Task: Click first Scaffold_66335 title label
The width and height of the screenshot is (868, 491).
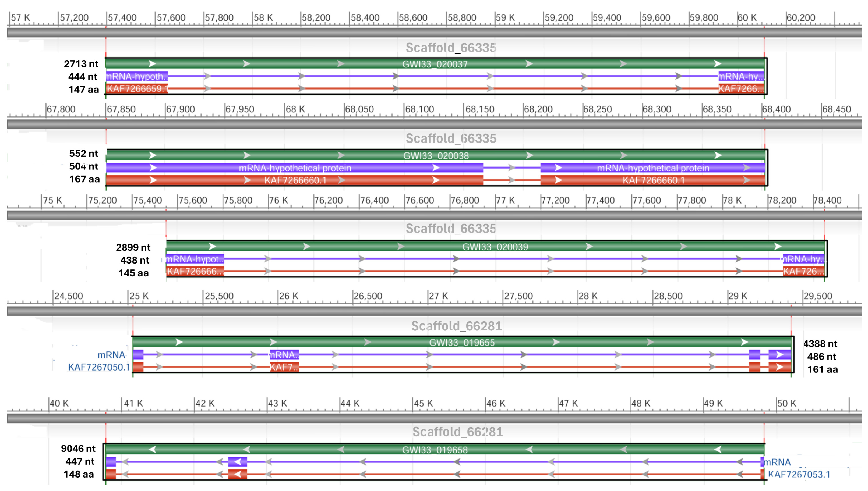Action: [x=450, y=48]
